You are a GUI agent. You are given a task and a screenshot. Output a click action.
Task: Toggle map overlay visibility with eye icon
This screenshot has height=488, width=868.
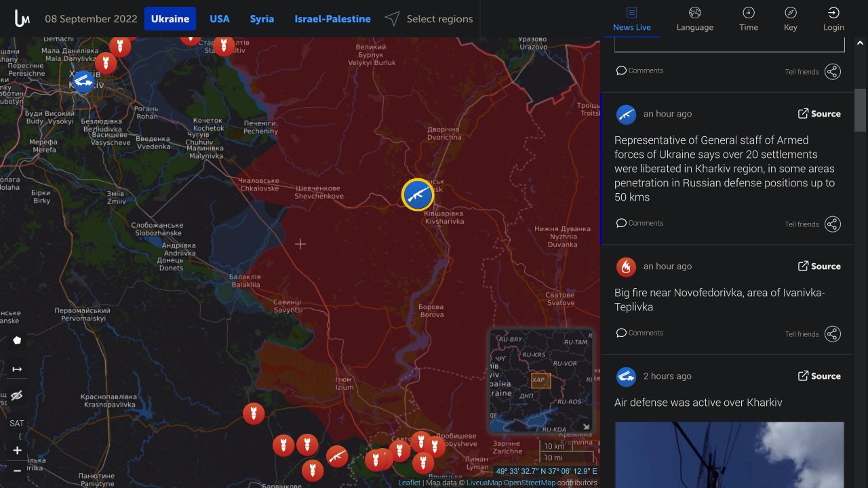(x=17, y=396)
